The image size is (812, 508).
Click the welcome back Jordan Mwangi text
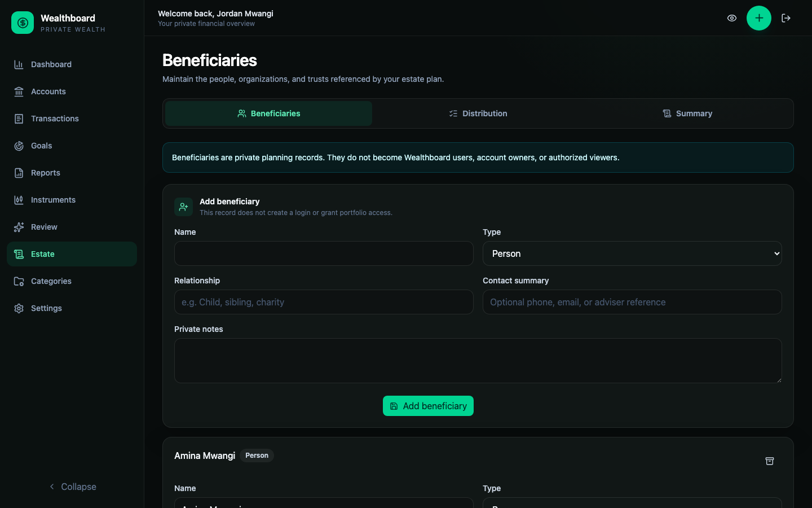pos(215,14)
